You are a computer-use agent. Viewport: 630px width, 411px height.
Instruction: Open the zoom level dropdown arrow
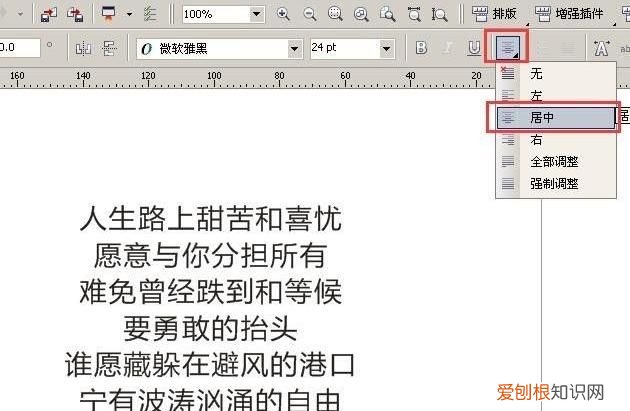256,14
